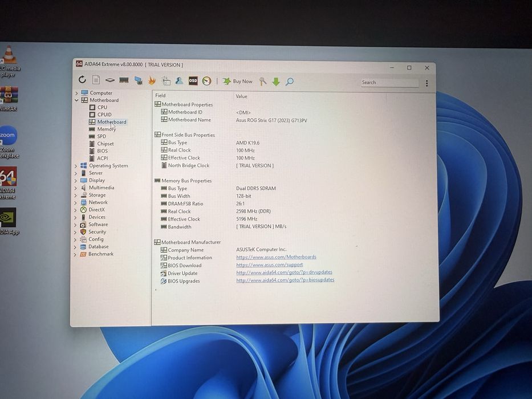Collapse the Motherboard tree node

(76, 100)
